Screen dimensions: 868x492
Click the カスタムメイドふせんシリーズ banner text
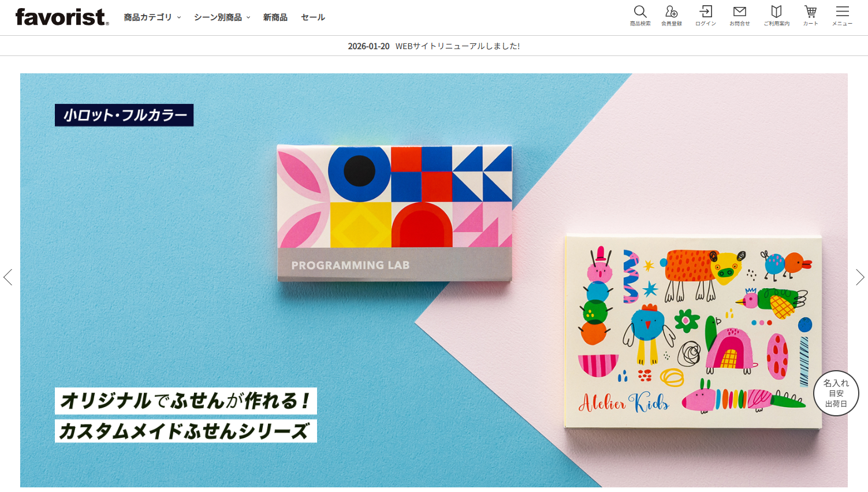click(185, 431)
